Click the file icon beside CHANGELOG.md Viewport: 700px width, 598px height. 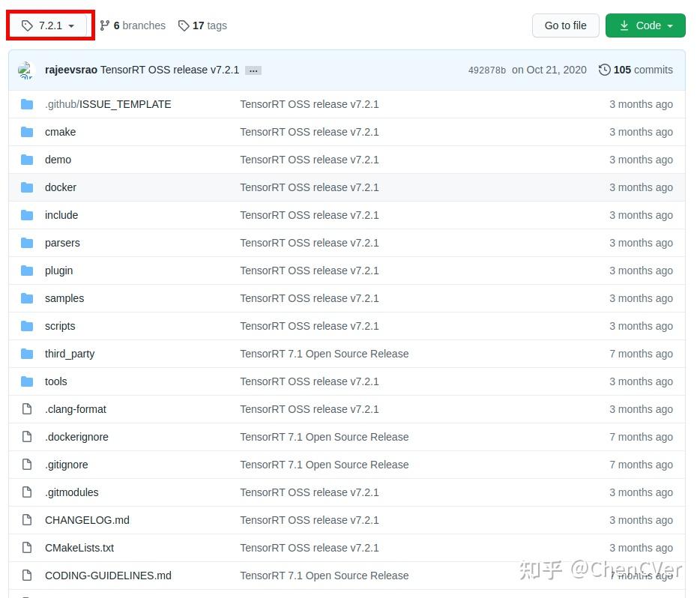tap(26, 520)
